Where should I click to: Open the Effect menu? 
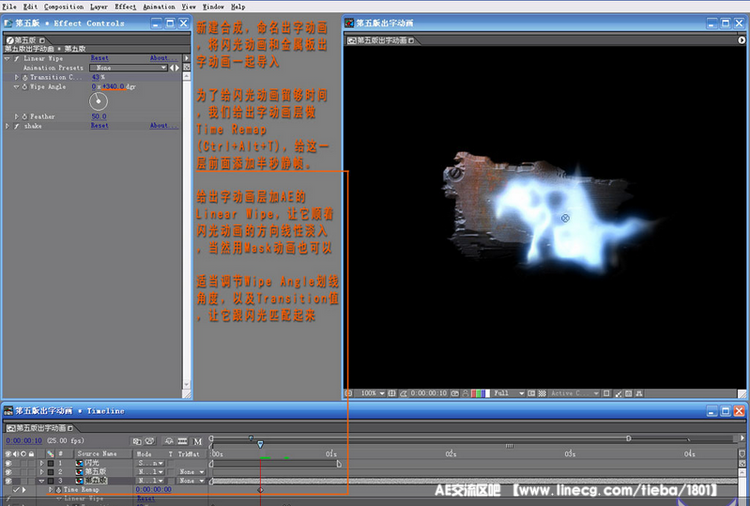(x=125, y=7)
